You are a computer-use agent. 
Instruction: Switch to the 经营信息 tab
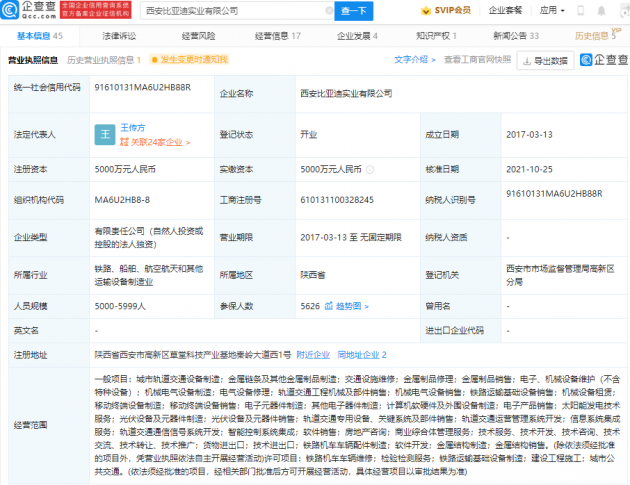click(277, 35)
